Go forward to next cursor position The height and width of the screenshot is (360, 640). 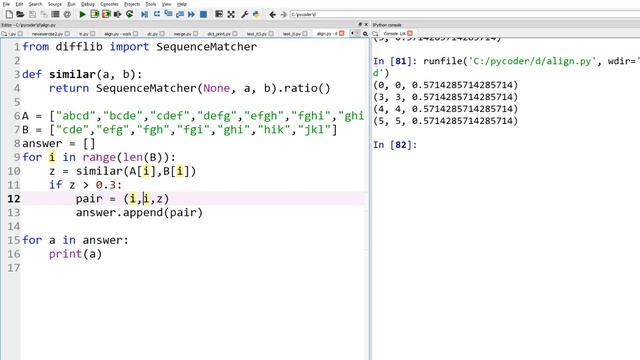pyautogui.click(x=284, y=15)
